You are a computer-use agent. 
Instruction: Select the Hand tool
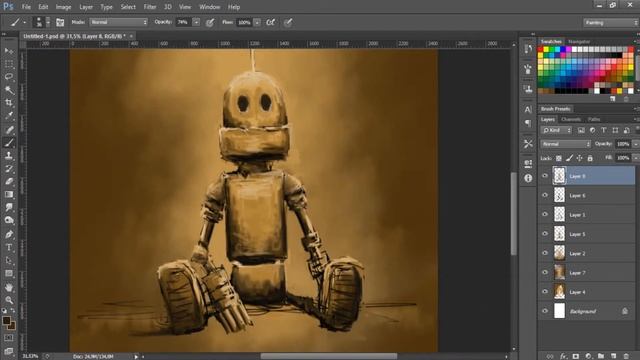[x=9, y=287]
